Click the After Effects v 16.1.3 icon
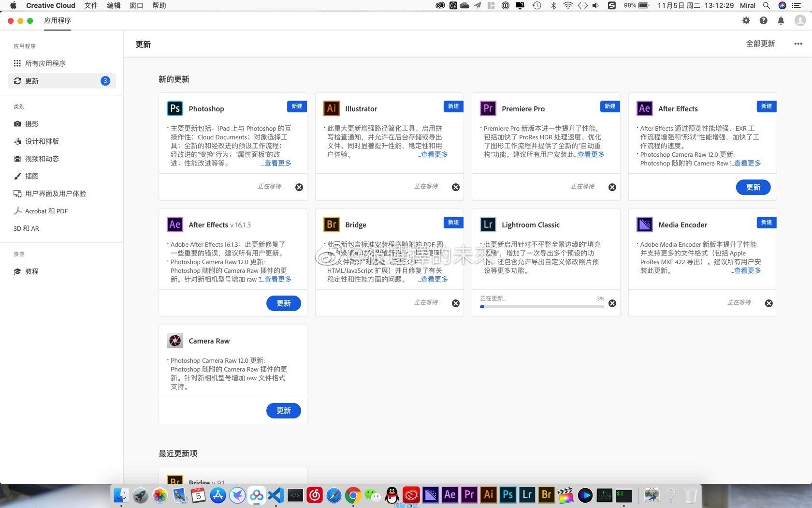The height and width of the screenshot is (508, 812). point(175,224)
